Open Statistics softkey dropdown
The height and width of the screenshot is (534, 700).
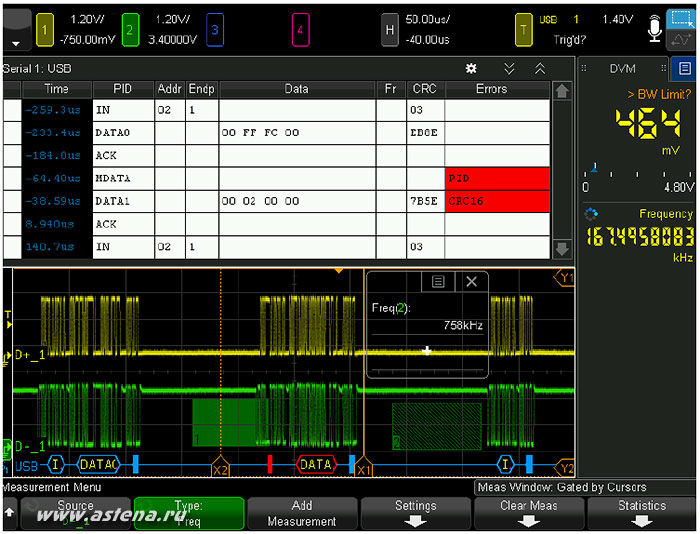tap(642, 513)
